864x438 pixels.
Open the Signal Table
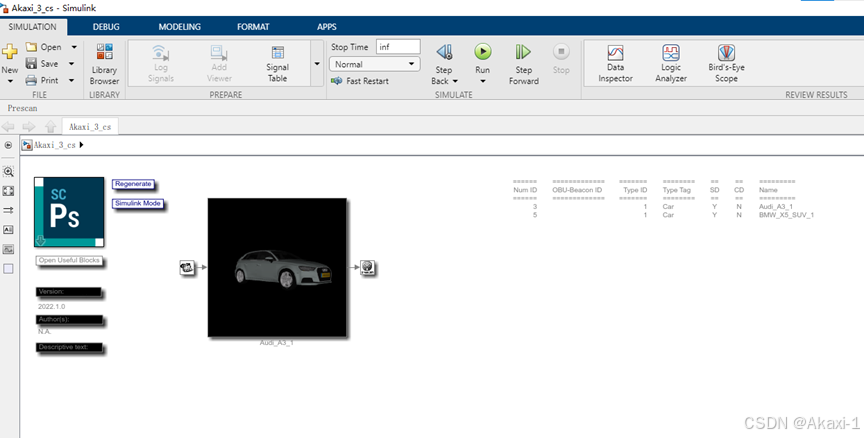pyautogui.click(x=277, y=63)
